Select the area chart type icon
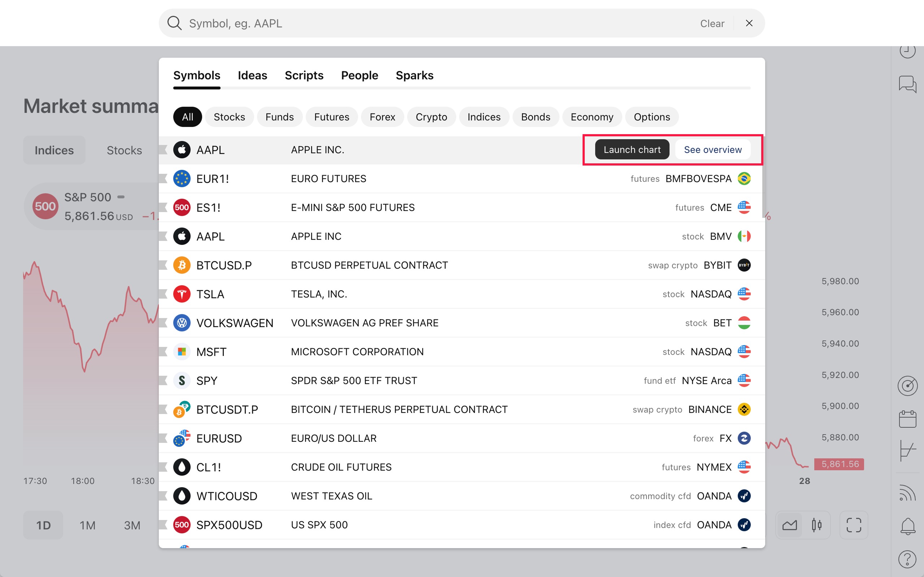 [x=790, y=525]
